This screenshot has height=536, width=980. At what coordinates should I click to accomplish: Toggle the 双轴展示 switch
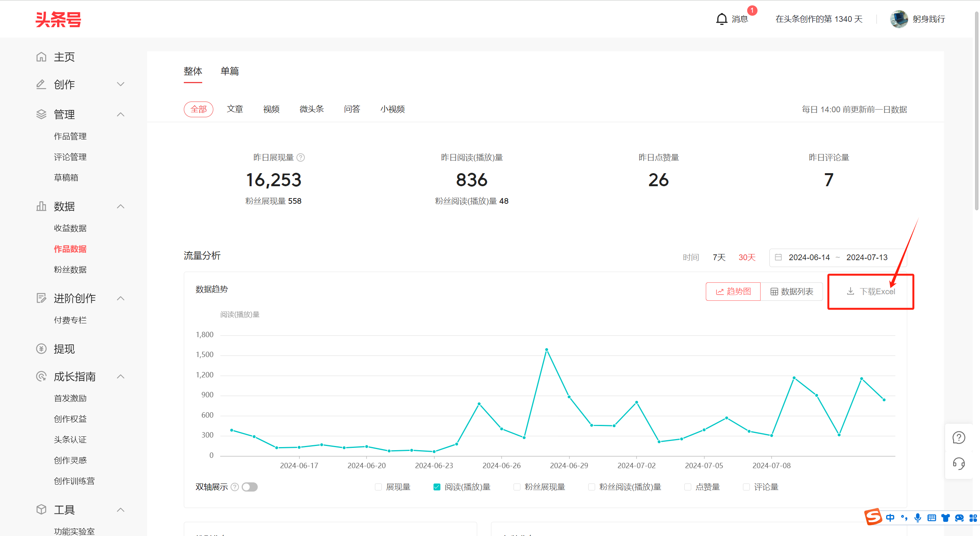tap(250, 487)
